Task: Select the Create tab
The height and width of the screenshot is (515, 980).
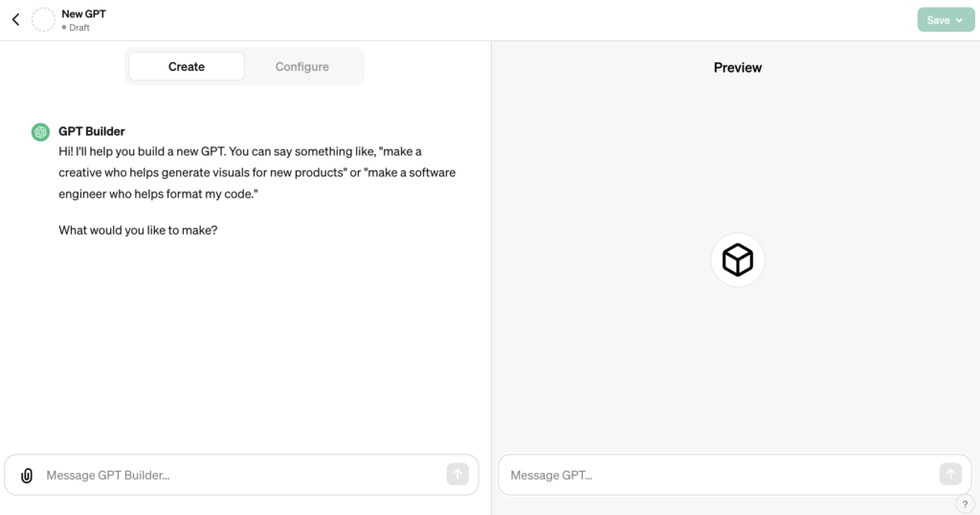Action: click(187, 66)
